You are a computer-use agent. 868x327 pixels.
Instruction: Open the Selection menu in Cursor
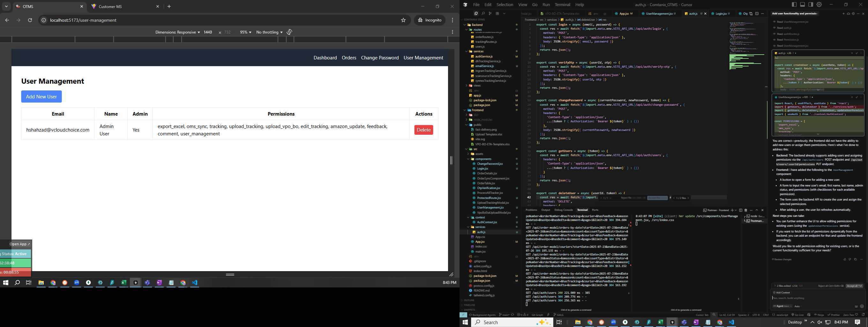pyautogui.click(x=505, y=4)
